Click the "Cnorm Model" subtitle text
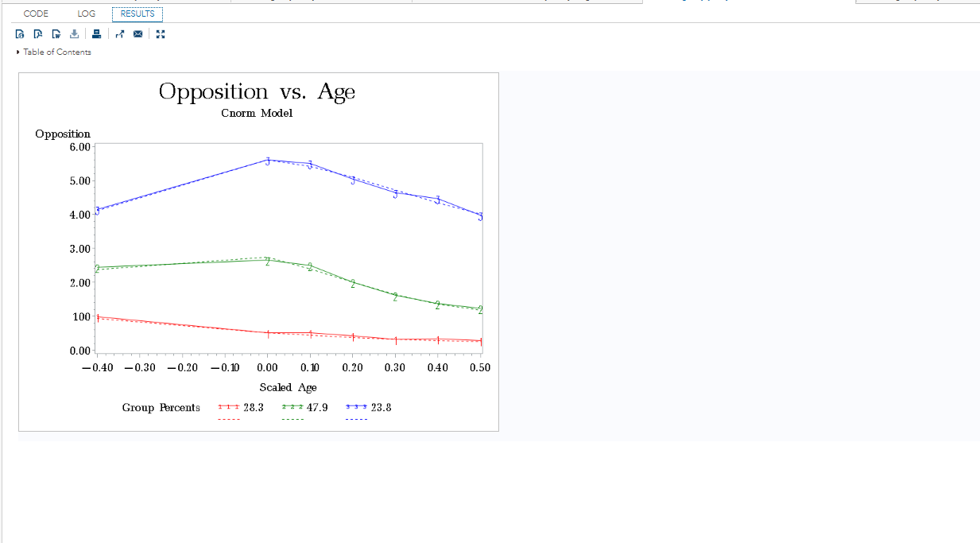 [x=257, y=113]
